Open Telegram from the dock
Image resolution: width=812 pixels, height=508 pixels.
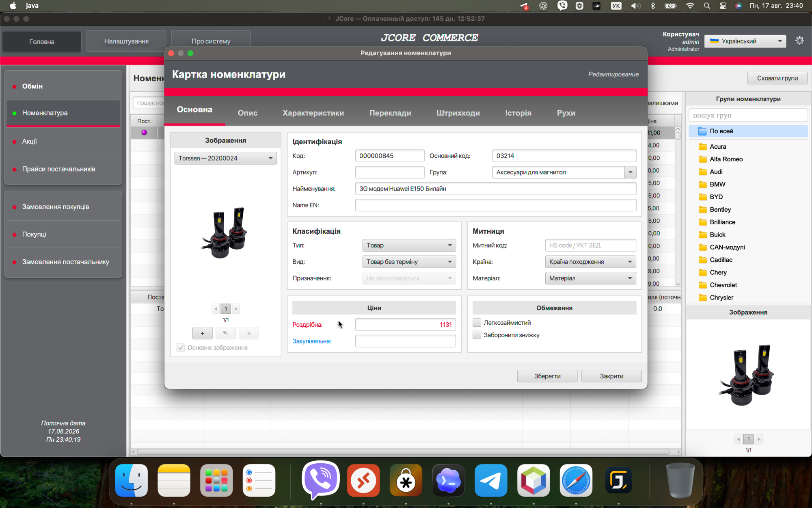[491, 480]
